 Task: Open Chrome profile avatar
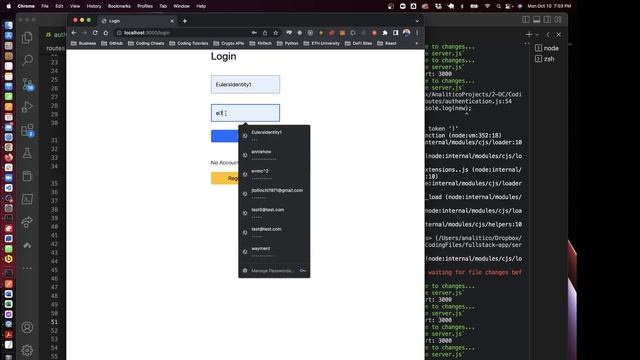tap(407, 33)
